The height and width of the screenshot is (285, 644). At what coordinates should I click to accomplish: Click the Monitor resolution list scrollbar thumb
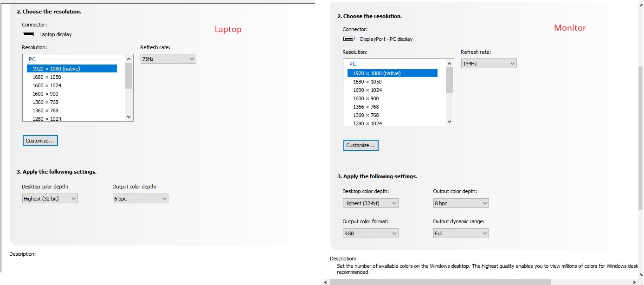click(450, 80)
